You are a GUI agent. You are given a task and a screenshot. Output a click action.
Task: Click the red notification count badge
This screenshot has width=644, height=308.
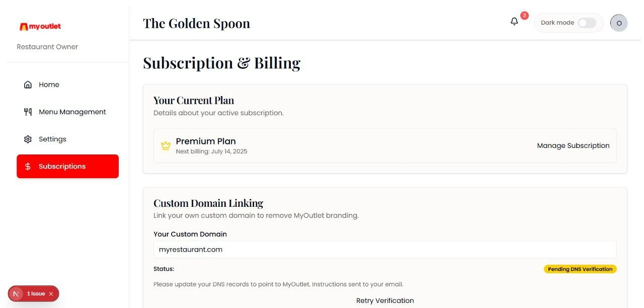click(524, 16)
